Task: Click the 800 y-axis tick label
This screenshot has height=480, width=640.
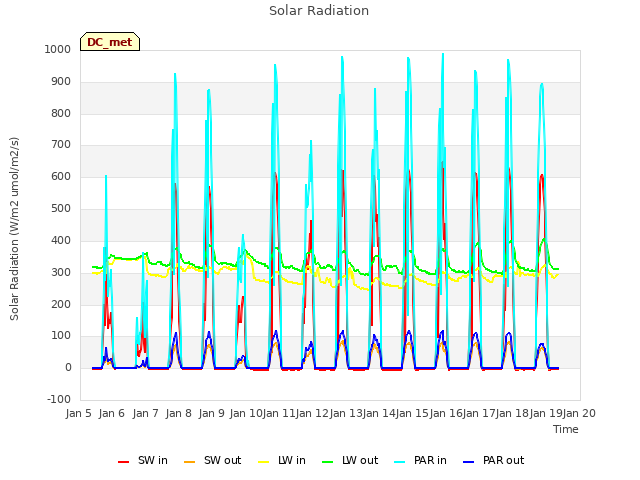Action: click(61, 113)
